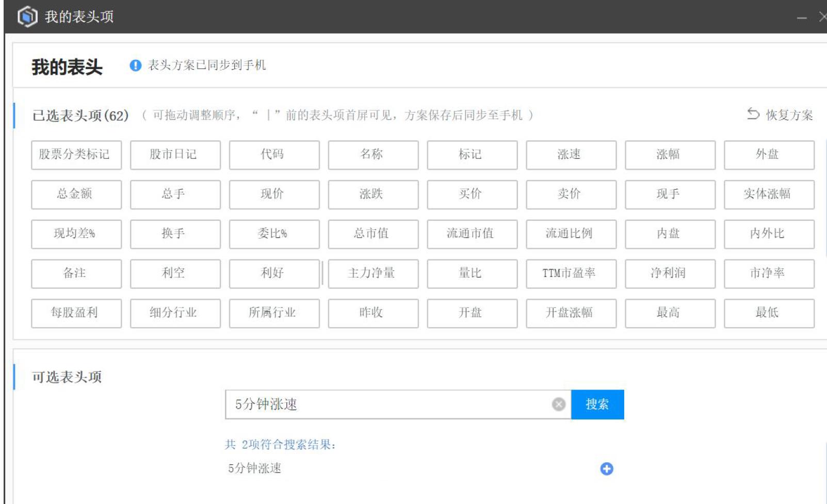
Task: Click the 总市值 header tag
Action: tap(373, 234)
